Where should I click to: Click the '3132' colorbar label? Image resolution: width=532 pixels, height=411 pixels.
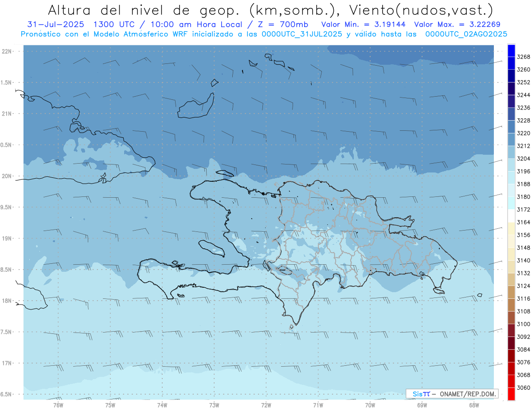[x=524, y=273]
